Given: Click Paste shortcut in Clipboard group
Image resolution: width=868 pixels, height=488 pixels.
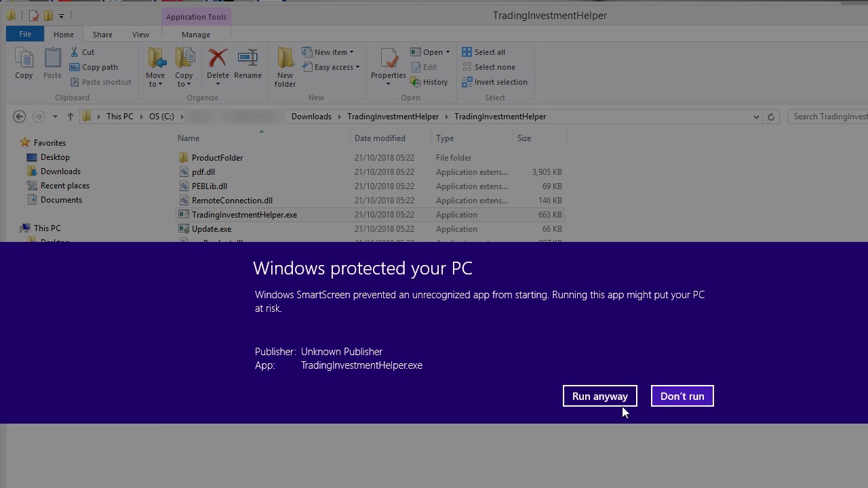Looking at the screenshot, I should (x=100, y=82).
